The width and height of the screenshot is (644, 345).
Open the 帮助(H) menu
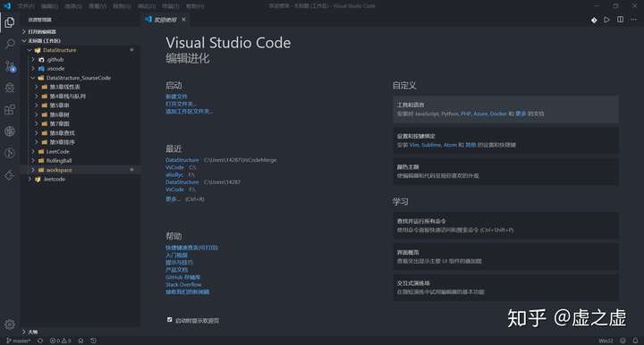195,6
